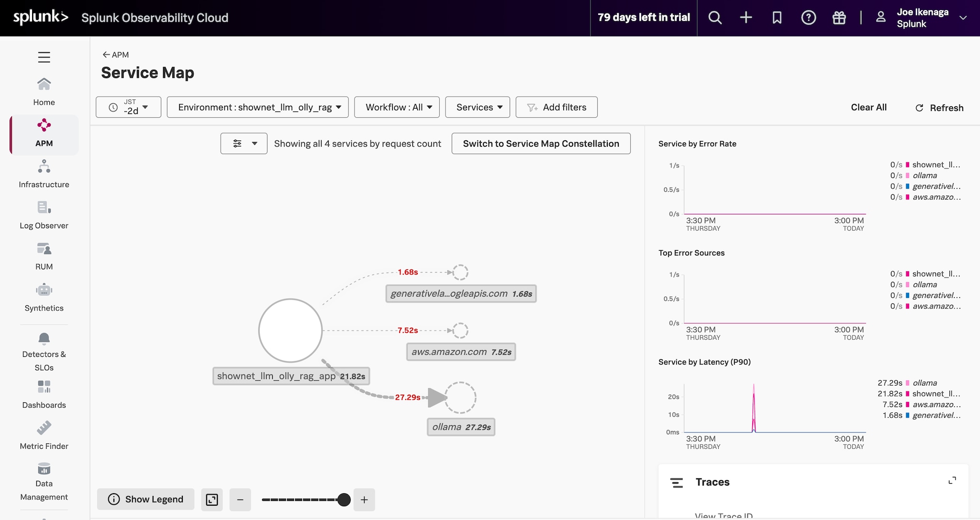Viewport: 980px width, 520px height.
Task: Click Add filters button
Action: [x=557, y=107]
